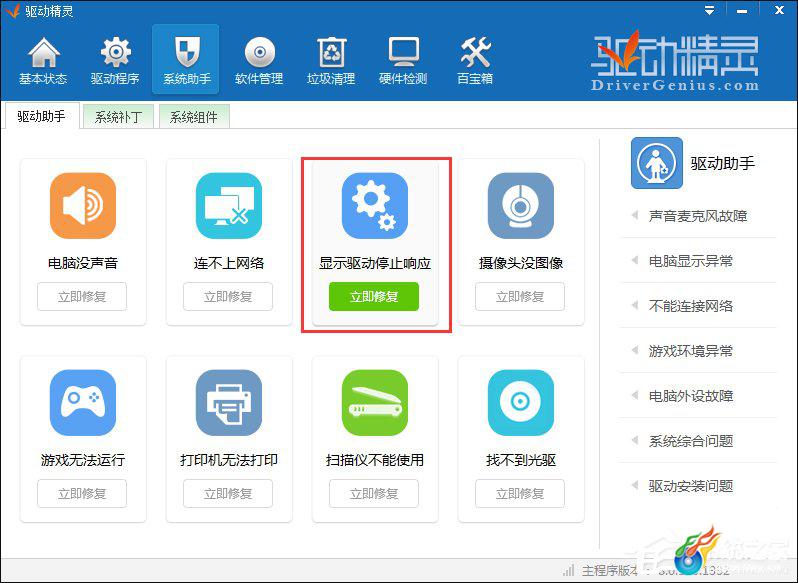Click the 驱动精灵 logo in title bar
Image resolution: width=798 pixels, height=583 pixels.
tap(11, 11)
